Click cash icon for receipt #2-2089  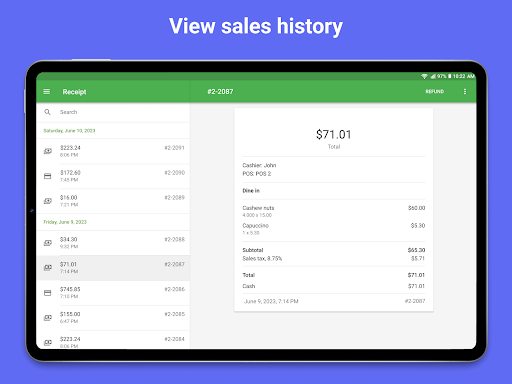click(48, 201)
